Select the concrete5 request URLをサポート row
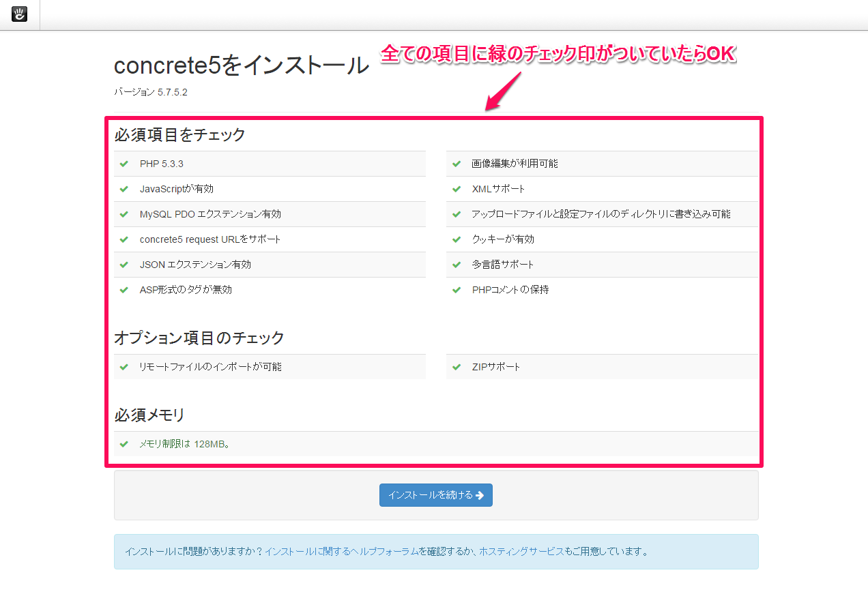This screenshot has height=594, width=868. 210,239
